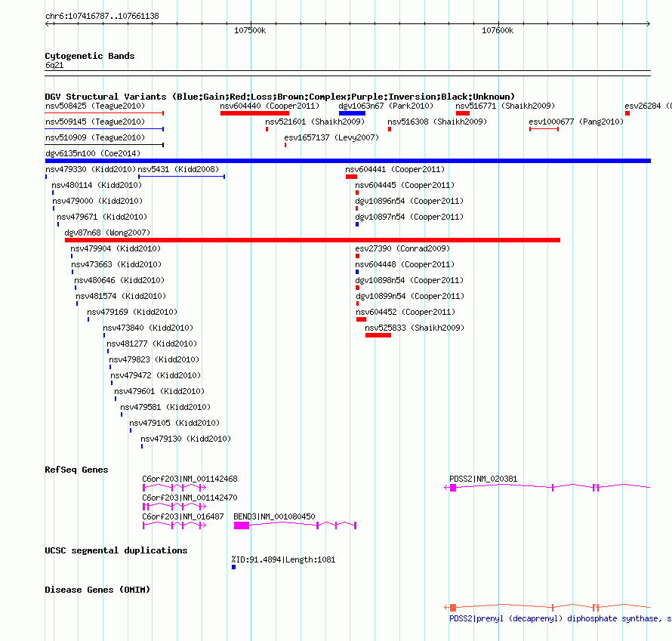Click the nsv521601 (Shaikh2009) label

pyautogui.click(x=315, y=122)
